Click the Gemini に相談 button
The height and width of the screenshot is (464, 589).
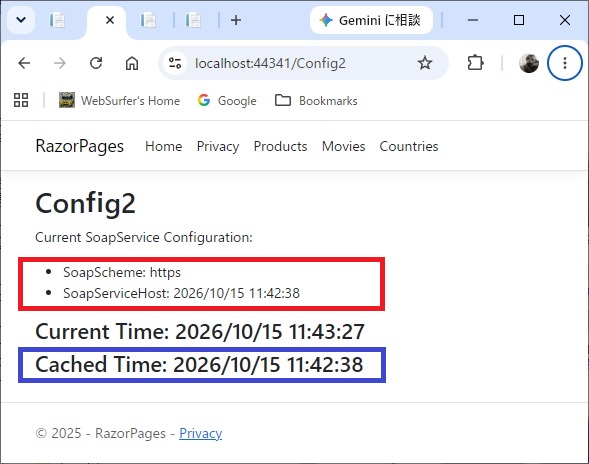(x=371, y=20)
